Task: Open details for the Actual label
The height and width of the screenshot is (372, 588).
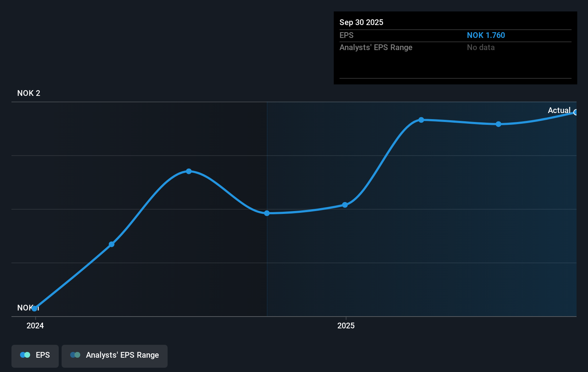Action: click(x=559, y=110)
